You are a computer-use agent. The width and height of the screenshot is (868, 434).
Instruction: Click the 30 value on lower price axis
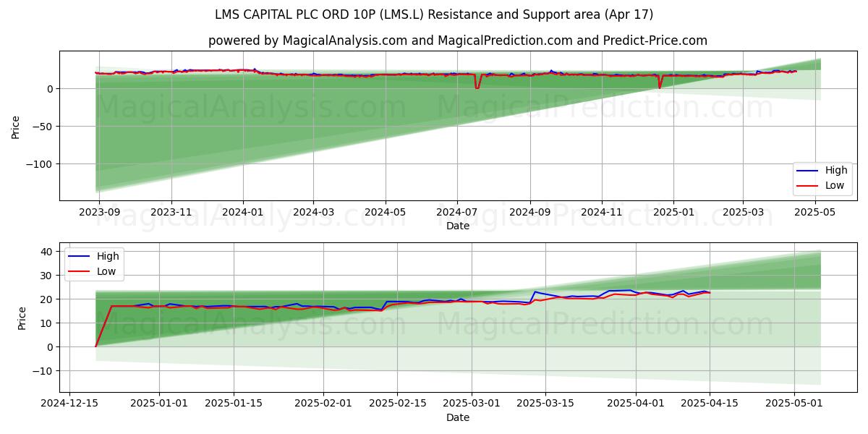point(47,276)
